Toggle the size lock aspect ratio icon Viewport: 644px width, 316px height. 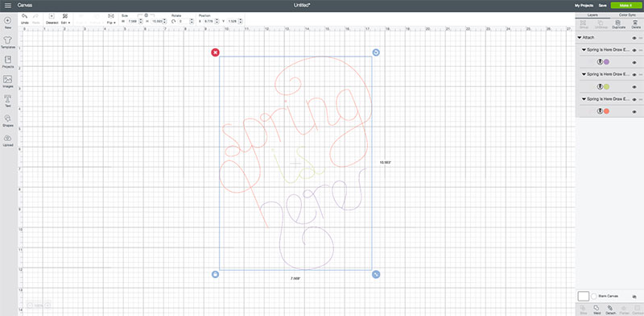pos(147,15)
